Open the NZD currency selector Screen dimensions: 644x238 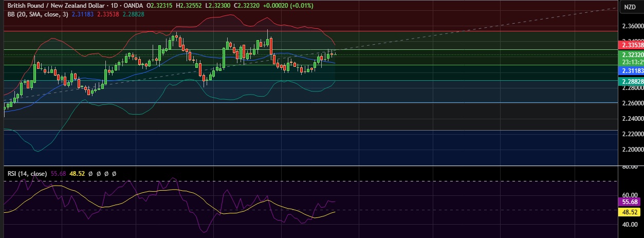(x=630, y=7)
